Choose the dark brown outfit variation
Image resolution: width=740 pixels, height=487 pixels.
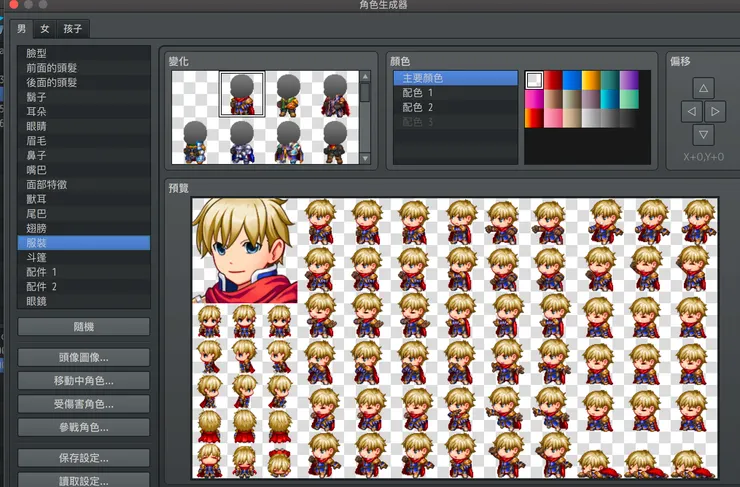click(x=336, y=141)
